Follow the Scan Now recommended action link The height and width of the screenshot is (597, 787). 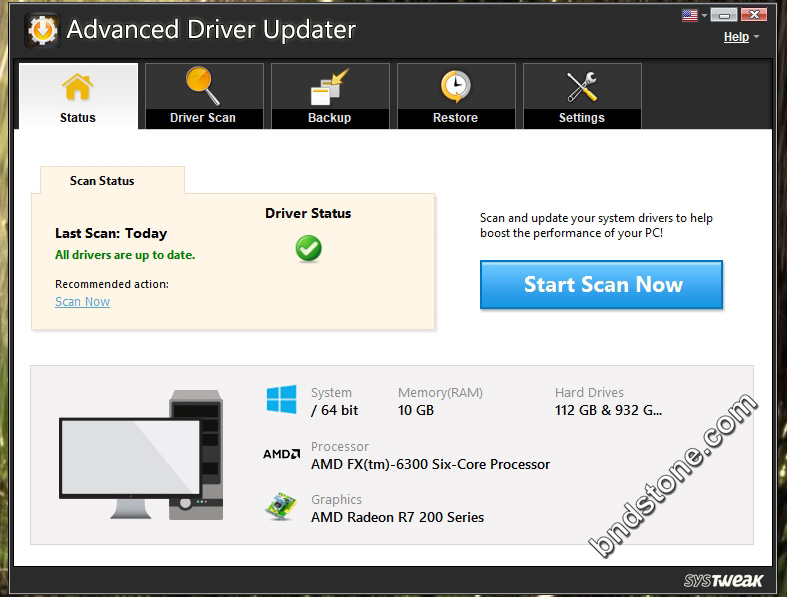click(x=82, y=302)
